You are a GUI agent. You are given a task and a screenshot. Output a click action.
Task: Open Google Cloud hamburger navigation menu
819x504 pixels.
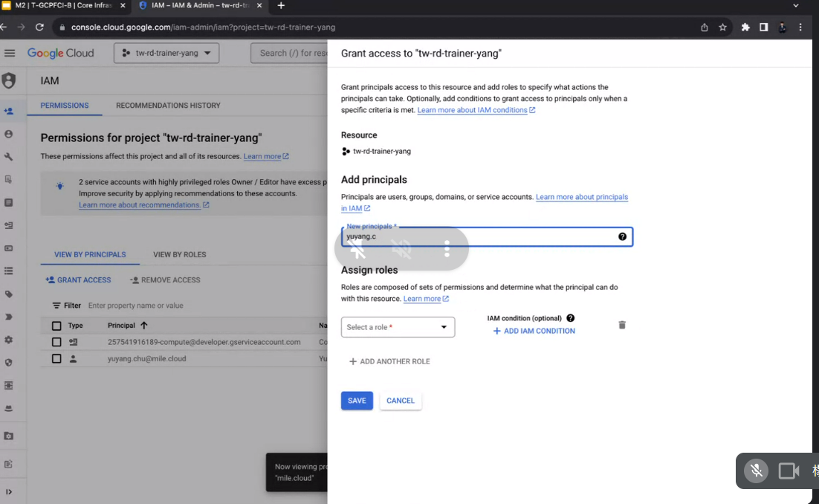[10, 53]
